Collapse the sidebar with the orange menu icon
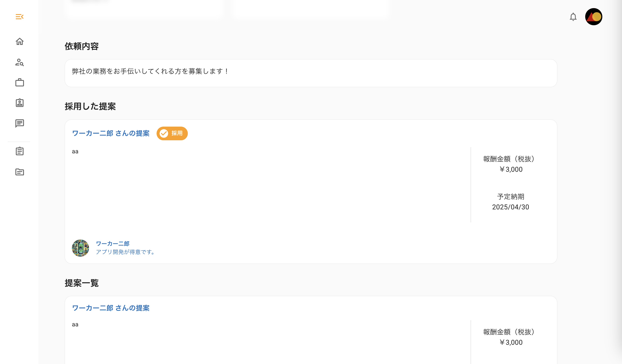Image resolution: width=622 pixels, height=364 pixels. coord(19,17)
